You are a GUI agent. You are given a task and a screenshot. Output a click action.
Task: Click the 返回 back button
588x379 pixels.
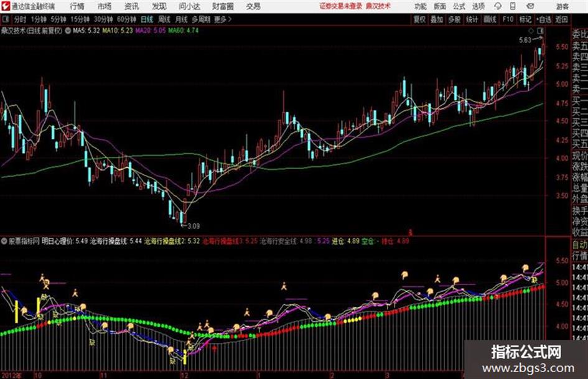click(x=561, y=19)
